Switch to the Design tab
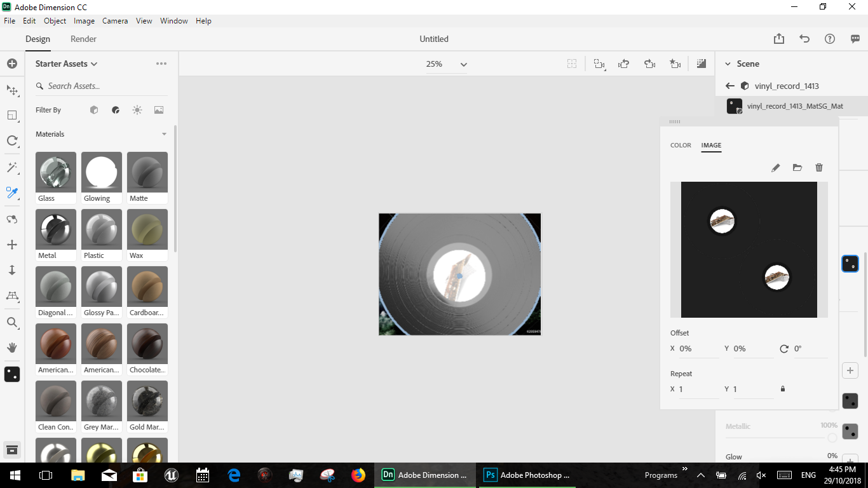 coord(37,39)
